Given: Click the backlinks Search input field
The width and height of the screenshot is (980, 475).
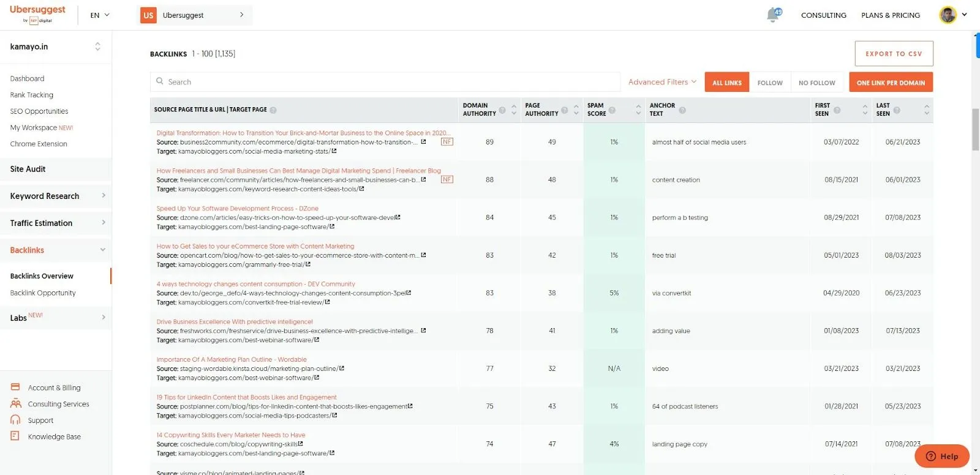Looking at the screenshot, I should tap(385, 82).
